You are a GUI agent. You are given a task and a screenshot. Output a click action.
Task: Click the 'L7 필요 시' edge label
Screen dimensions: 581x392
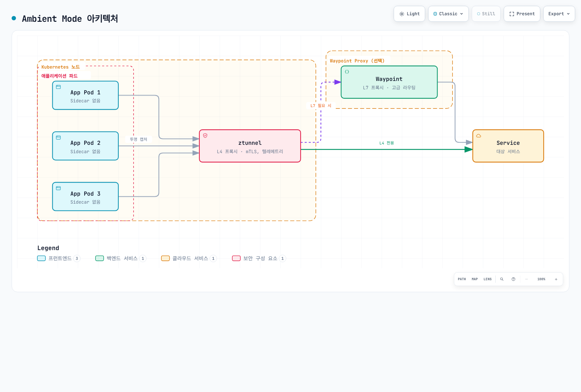click(x=321, y=106)
